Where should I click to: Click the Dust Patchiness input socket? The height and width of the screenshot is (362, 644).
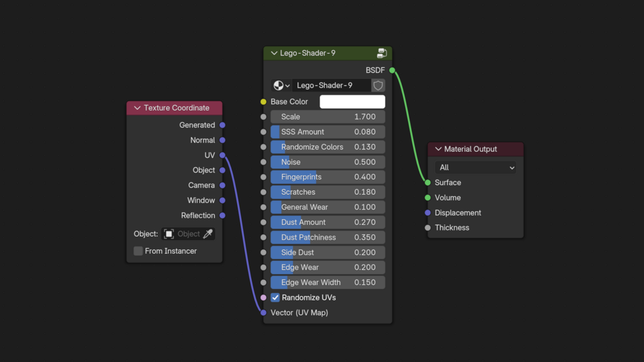pyautogui.click(x=263, y=237)
